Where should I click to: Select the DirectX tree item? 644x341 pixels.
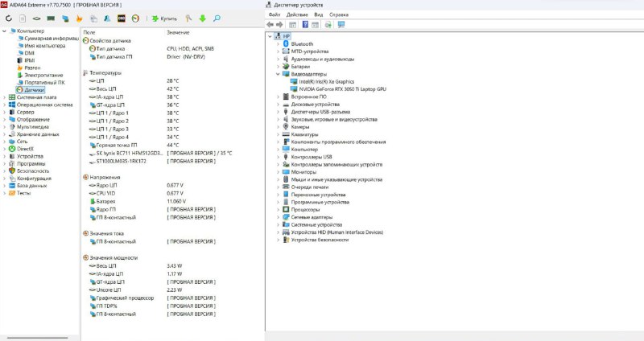pyautogui.click(x=25, y=149)
